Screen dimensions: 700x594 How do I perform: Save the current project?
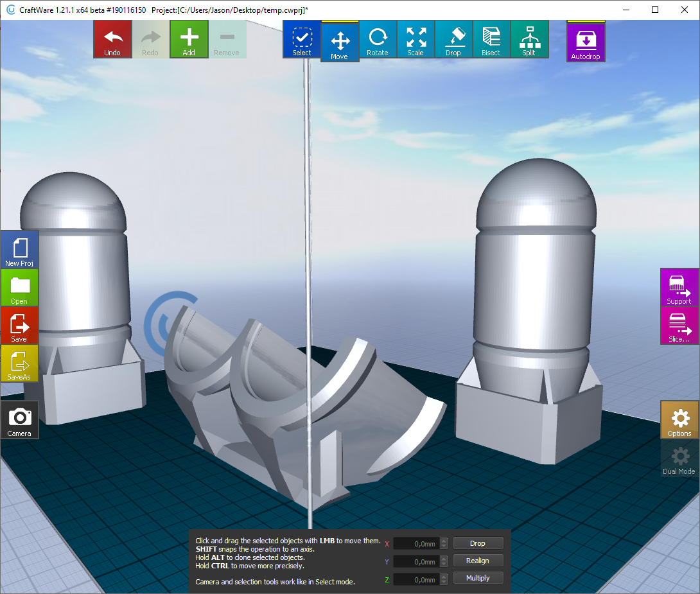pyautogui.click(x=19, y=326)
